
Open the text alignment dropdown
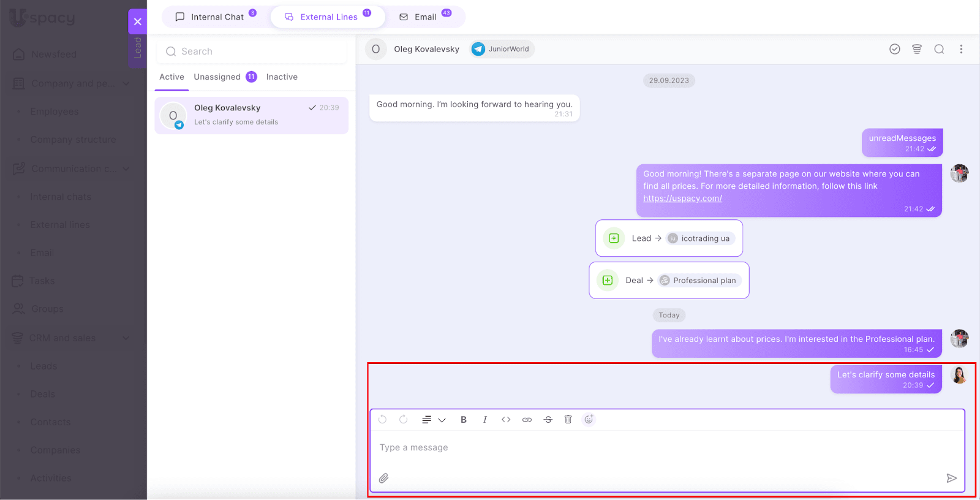tap(433, 420)
